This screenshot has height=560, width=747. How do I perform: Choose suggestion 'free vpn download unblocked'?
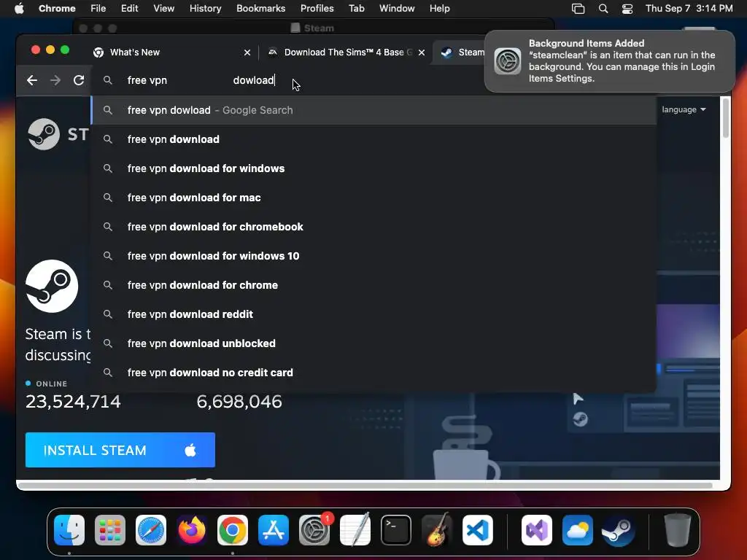pos(374,343)
